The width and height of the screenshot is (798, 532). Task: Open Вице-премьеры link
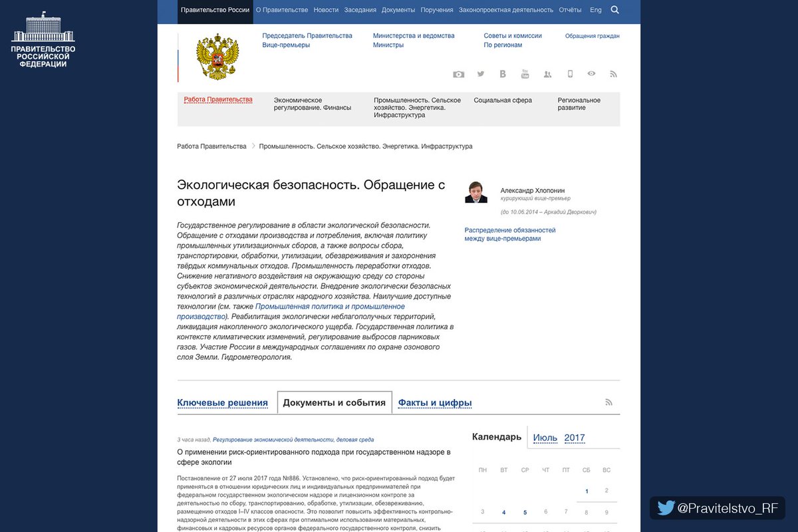286,45
